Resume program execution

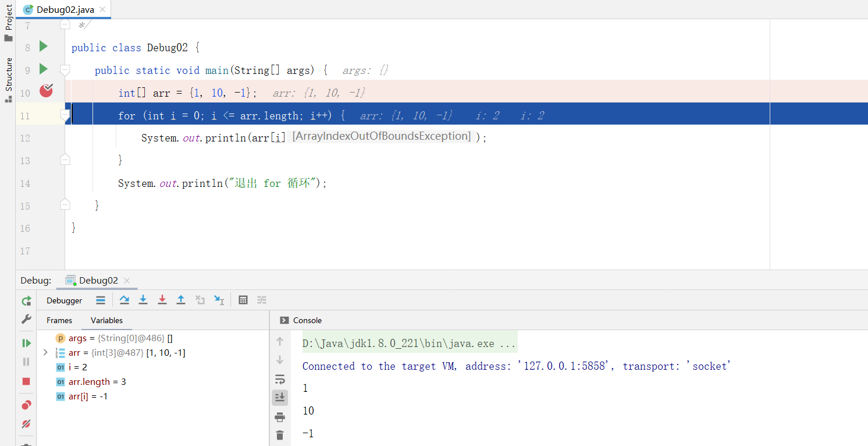point(26,344)
